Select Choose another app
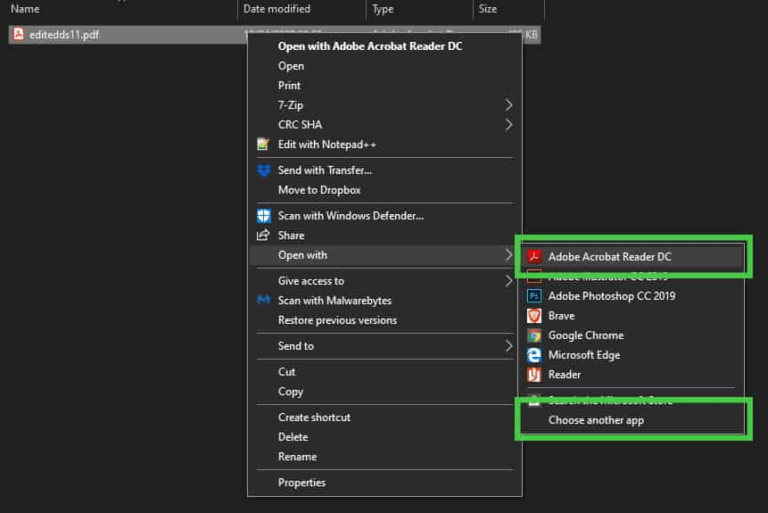The image size is (768, 513). pyautogui.click(x=596, y=420)
